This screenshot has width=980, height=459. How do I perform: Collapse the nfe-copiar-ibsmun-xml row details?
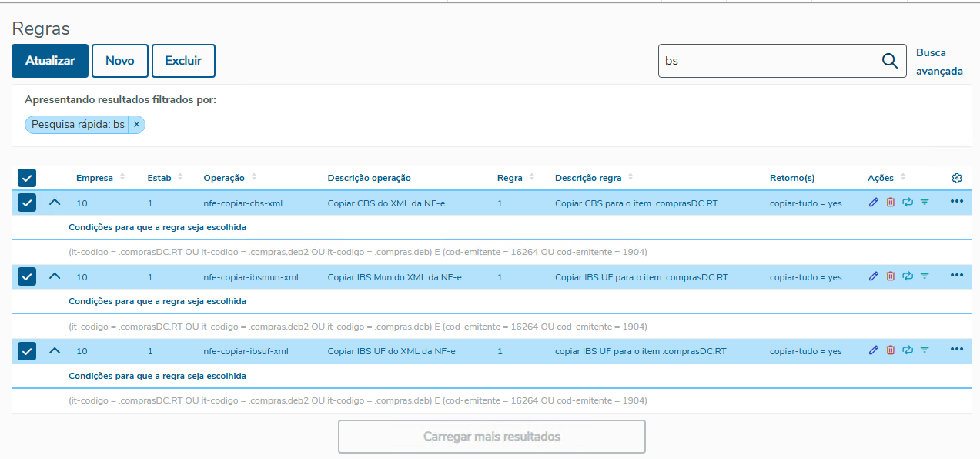pyautogui.click(x=54, y=276)
